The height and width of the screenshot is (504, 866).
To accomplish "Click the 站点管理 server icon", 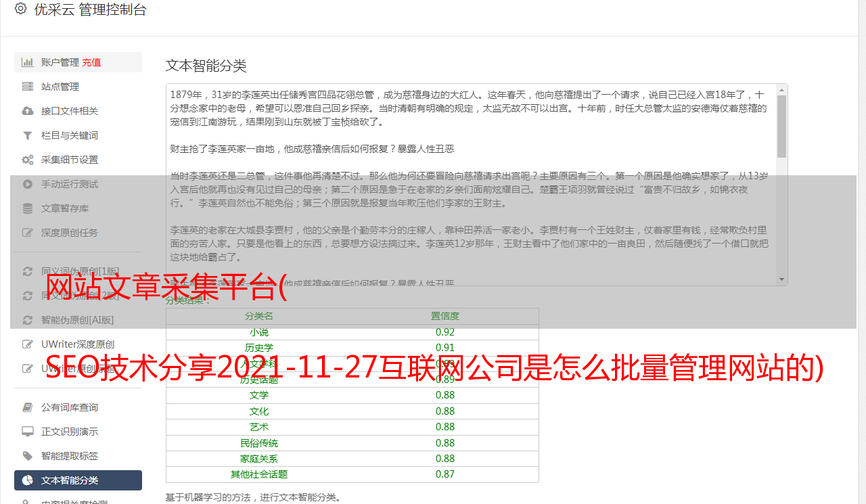I will (x=28, y=87).
